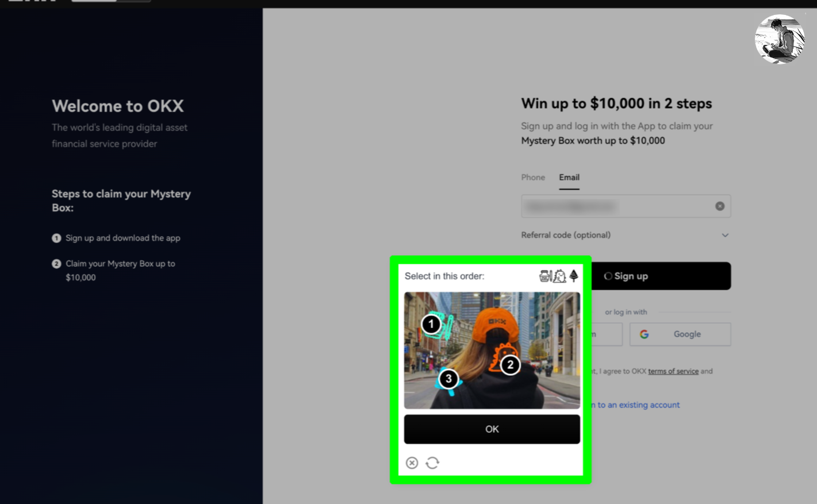Switch to the Phone tab
This screenshot has width=817, height=504.
[533, 178]
